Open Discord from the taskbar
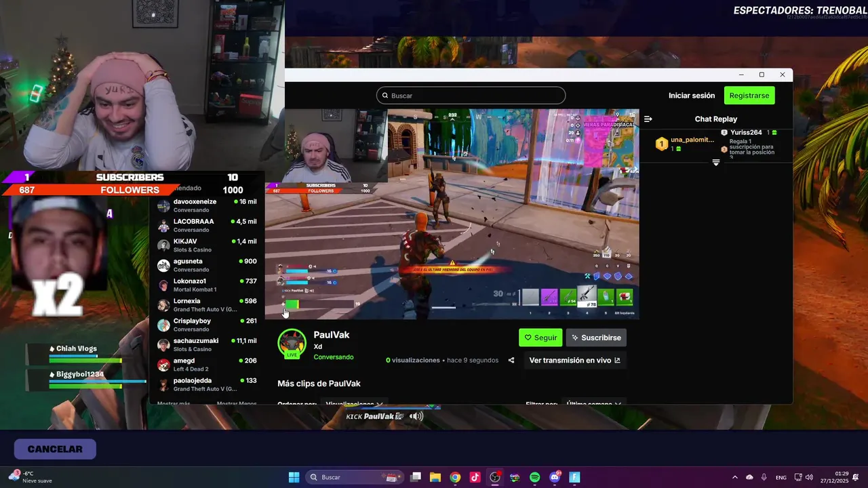Viewport: 868px width, 488px height. pyautogui.click(x=555, y=477)
